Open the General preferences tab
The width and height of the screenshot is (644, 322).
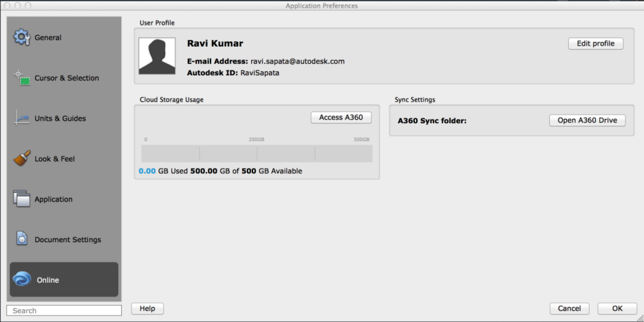[x=64, y=37]
